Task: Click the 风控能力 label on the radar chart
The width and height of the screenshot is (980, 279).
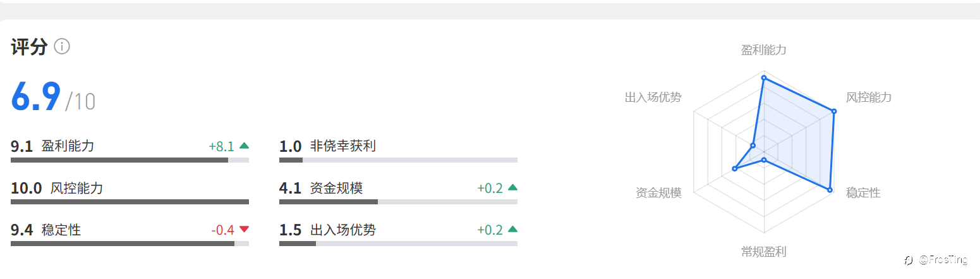Action: 869,97
